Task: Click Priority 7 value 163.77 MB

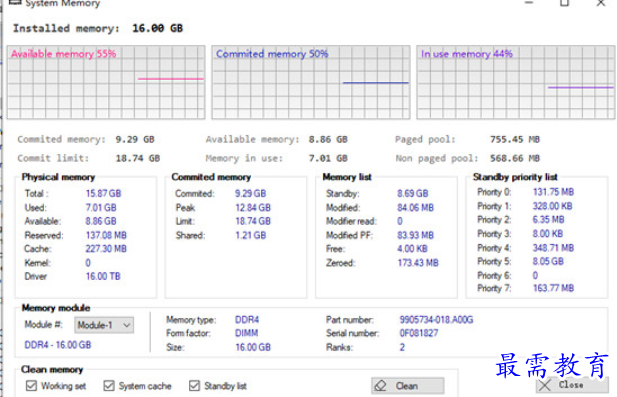Action: 553,288
